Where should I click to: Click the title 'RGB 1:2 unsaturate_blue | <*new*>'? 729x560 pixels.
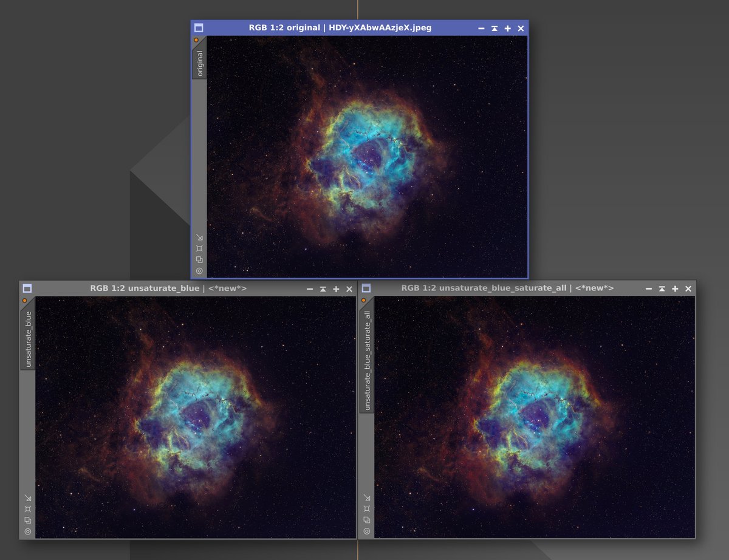click(x=168, y=289)
